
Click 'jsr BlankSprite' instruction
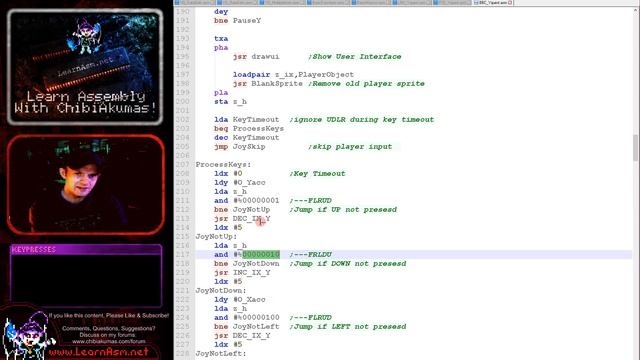pyautogui.click(x=268, y=84)
